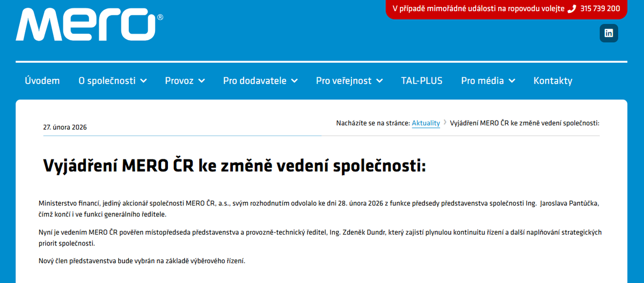Image resolution: width=644 pixels, height=283 pixels.
Task: Open the MERO LinkedIn page icon
Action: (609, 33)
